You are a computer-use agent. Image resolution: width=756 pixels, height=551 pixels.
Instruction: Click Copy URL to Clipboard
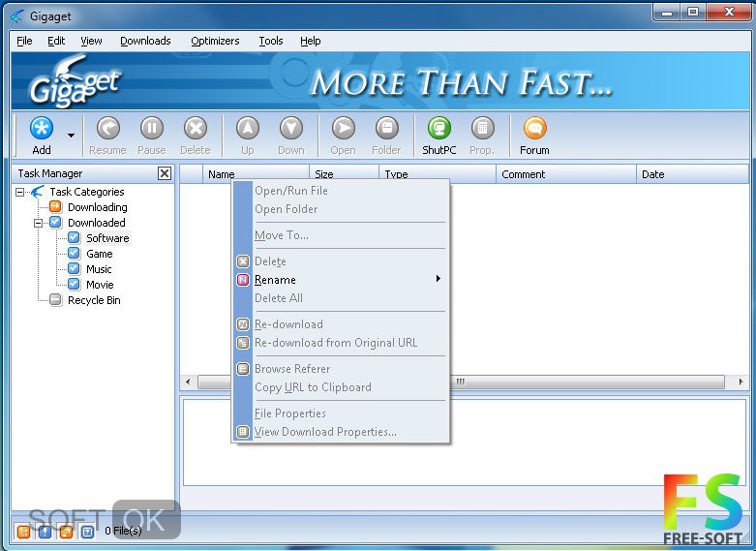tap(341, 387)
